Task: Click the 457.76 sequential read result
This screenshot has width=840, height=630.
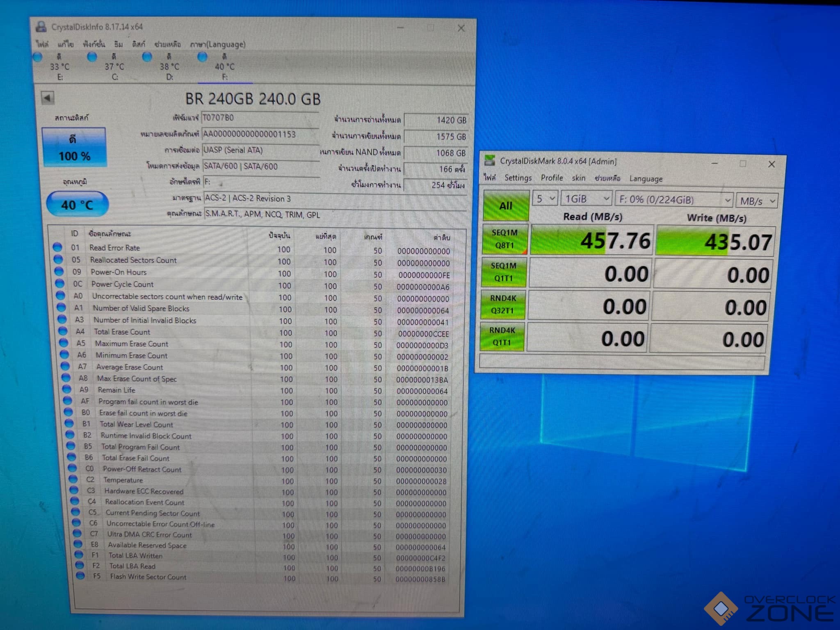Action: (591, 240)
